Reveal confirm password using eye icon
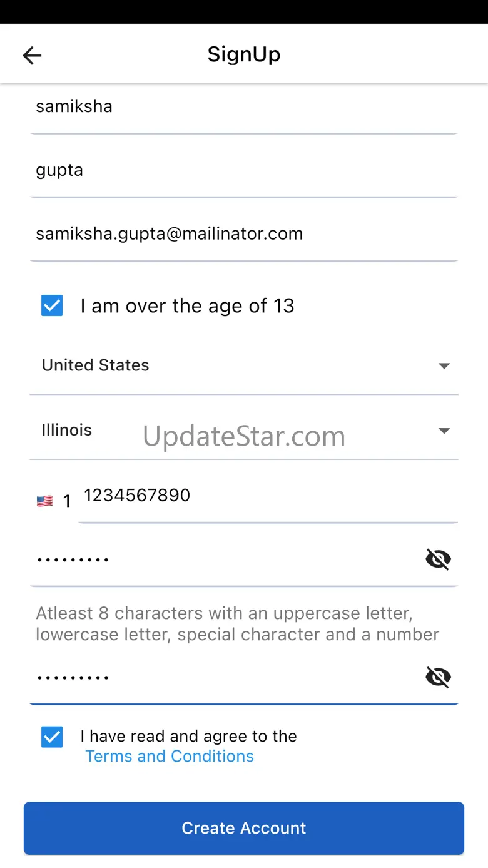Viewport: 488px width, 868px height. (x=438, y=677)
